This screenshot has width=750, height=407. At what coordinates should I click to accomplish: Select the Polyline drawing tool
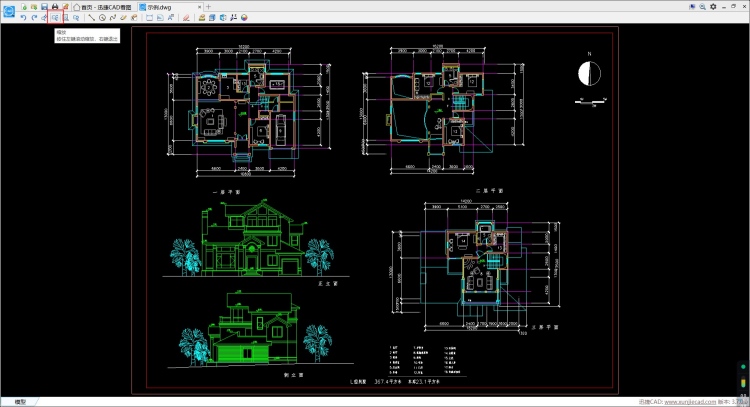point(113,18)
